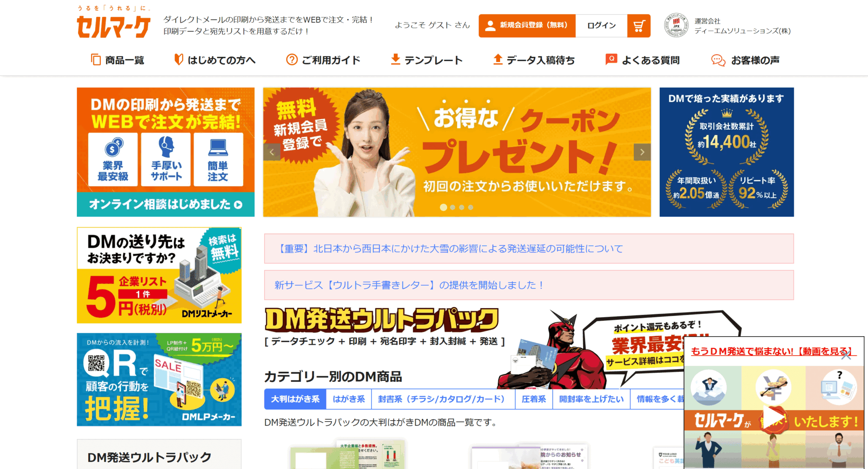
Task: Click the person icon in 新規会員登録 button
Action: coord(490,26)
